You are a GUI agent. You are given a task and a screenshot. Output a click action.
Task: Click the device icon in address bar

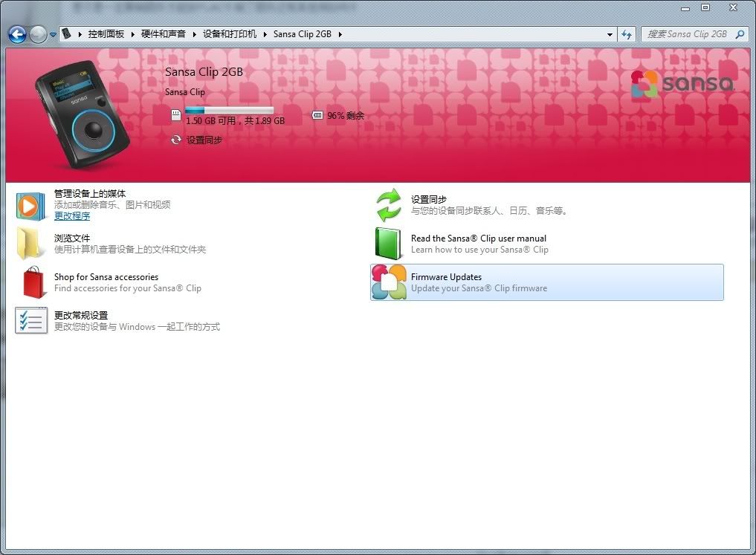coord(67,33)
